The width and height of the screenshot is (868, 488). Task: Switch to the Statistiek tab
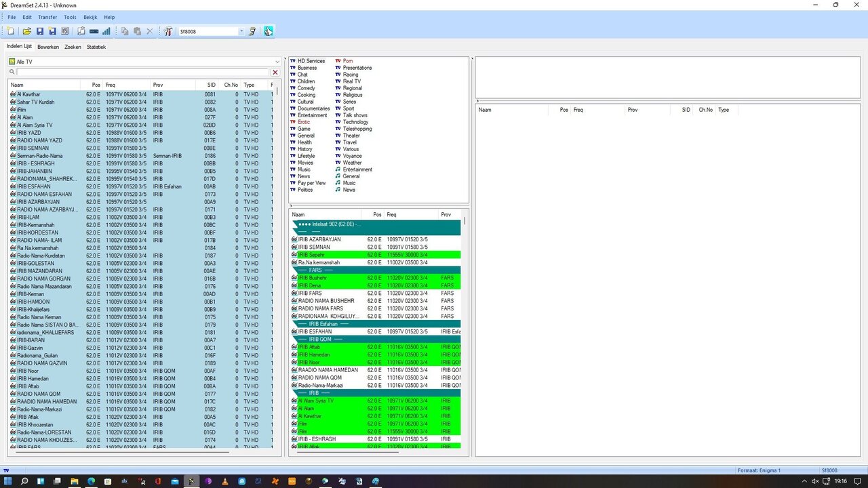point(96,47)
